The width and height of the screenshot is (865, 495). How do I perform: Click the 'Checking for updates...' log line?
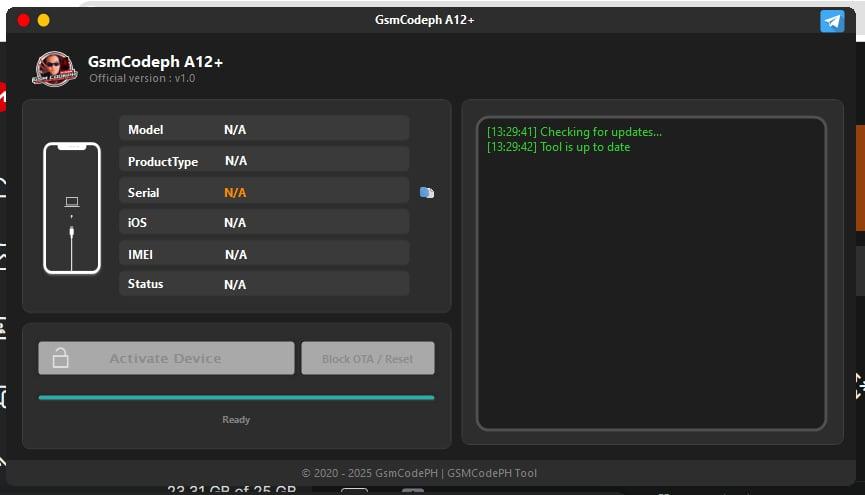tap(574, 132)
